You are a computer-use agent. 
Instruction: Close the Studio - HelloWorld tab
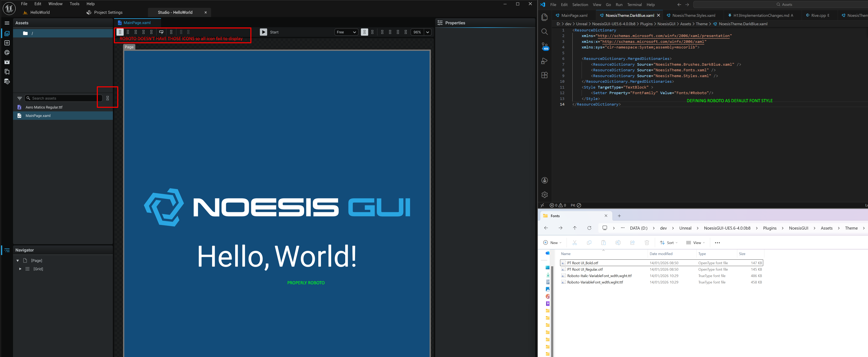pyautogui.click(x=205, y=12)
